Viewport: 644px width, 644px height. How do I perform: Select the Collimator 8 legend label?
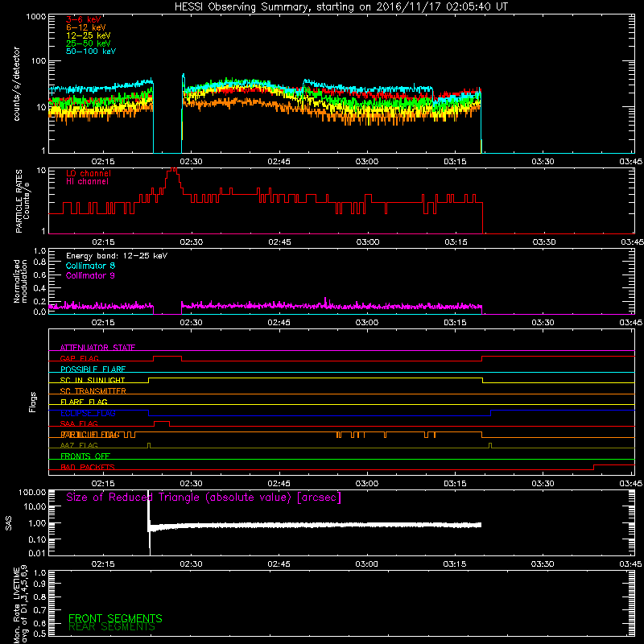tap(90, 266)
